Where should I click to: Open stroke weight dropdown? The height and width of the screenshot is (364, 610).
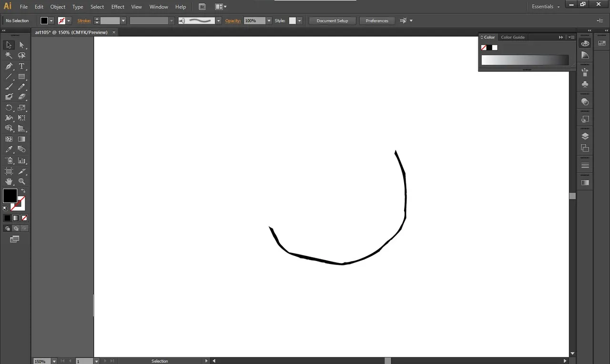tap(123, 20)
